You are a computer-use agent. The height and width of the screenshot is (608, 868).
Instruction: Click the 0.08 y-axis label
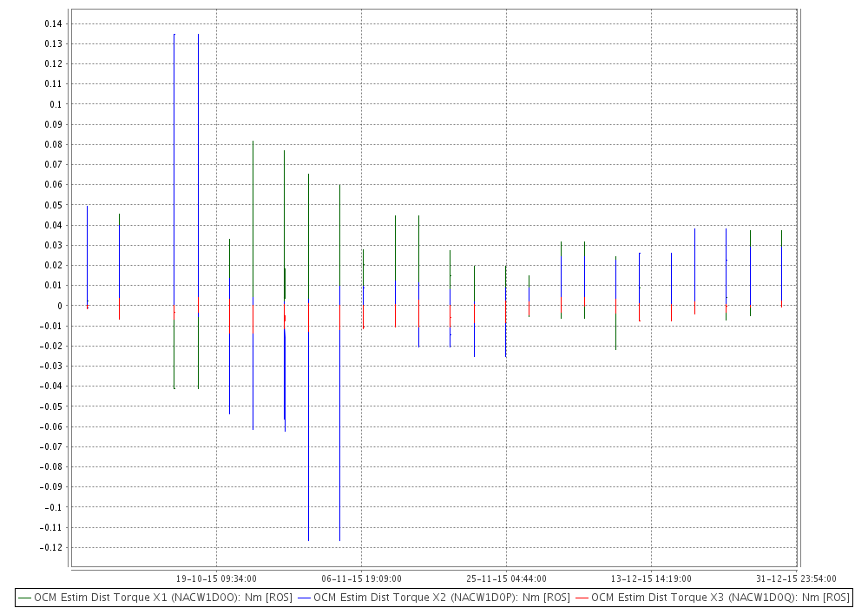[x=54, y=144]
